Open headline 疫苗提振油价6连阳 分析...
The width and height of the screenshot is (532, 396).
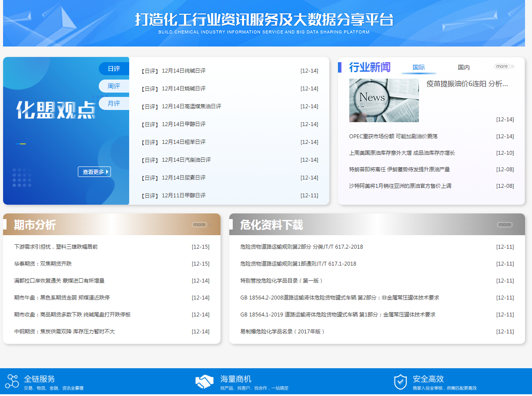pos(467,84)
